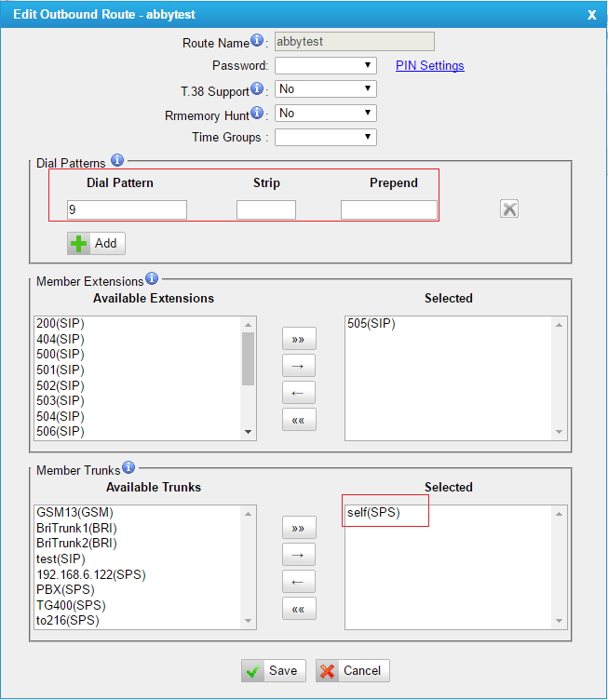Screen dimensions: 608x700
Task: Click Available Trunks scroll down arrow
Action: tap(249, 621)
